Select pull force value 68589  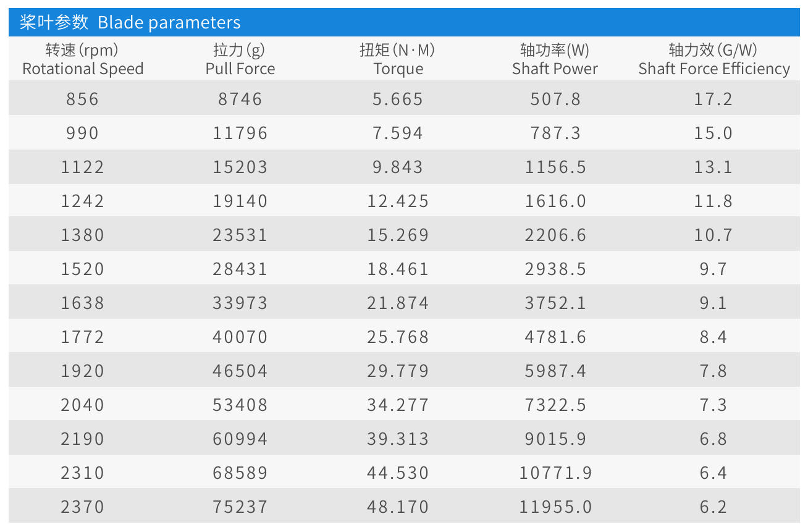coord(240,473)
